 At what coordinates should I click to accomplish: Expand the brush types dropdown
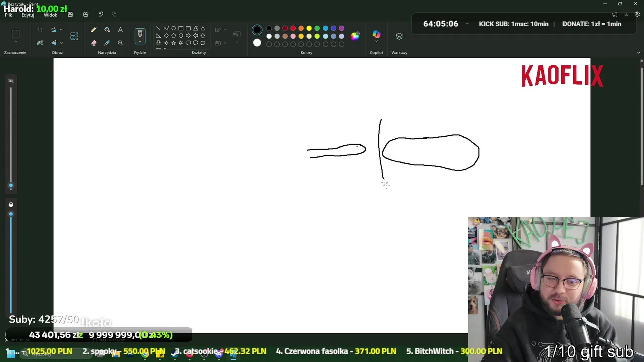pos(140,42)
